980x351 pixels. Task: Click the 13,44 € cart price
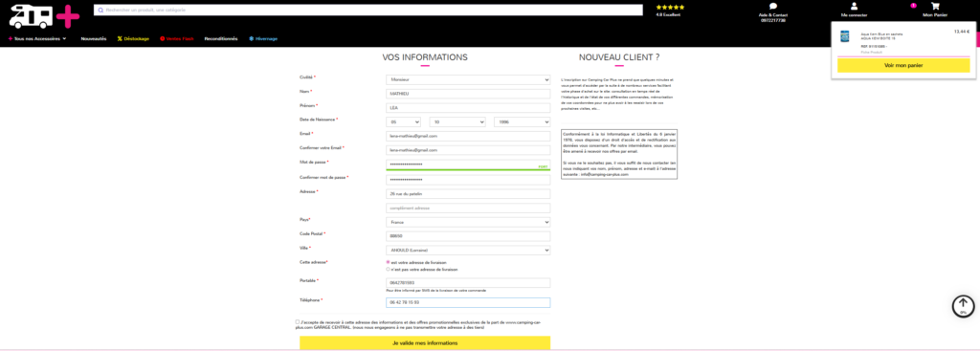click(962, 32)
